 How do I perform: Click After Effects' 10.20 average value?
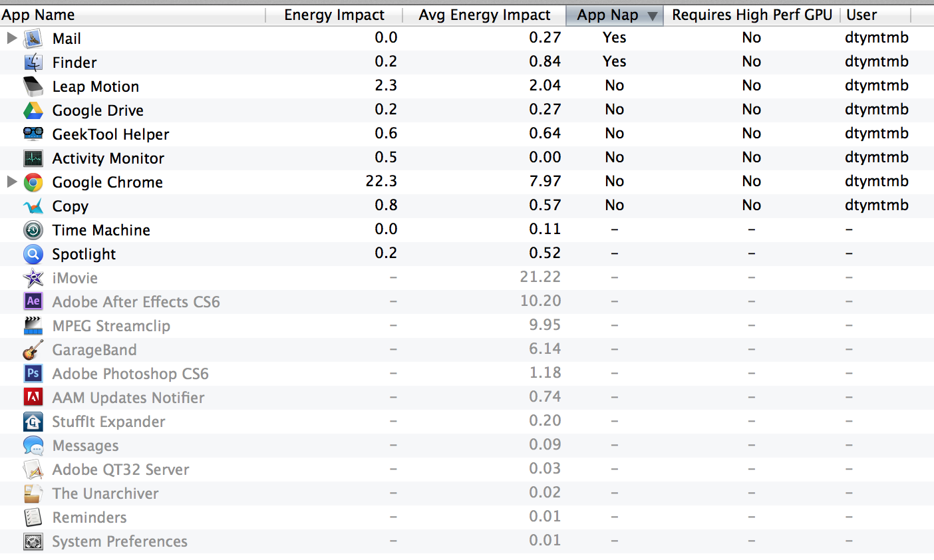[x=540, y=301]
